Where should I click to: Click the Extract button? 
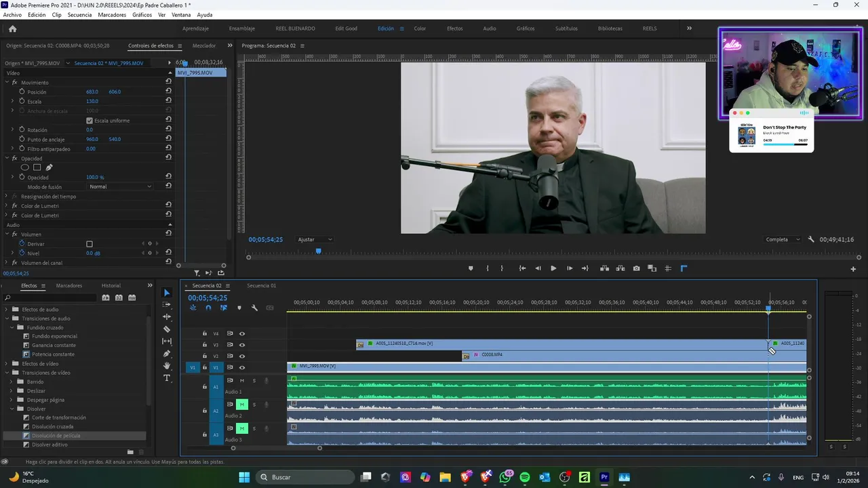[x=620, y=268]
